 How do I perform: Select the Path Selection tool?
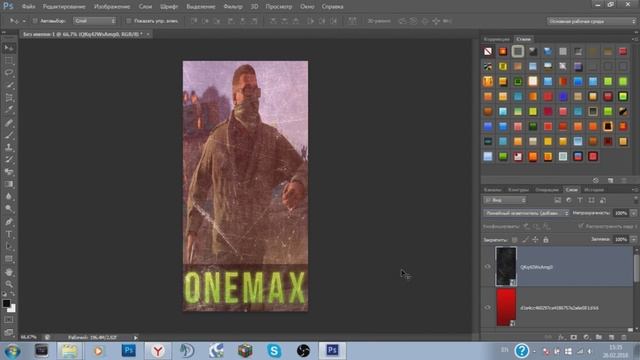tap(9, 247)
